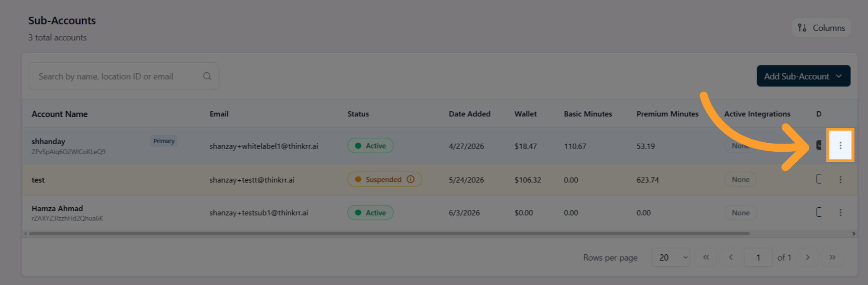Go to the first page with double-arrow
The image size is (868, 285).
point(706,257)
